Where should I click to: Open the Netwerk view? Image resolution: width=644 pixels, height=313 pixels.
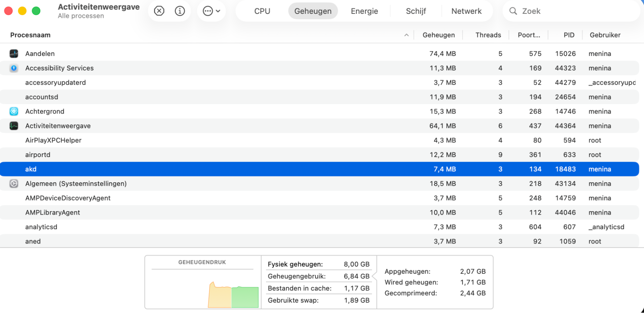pos(466,11)
